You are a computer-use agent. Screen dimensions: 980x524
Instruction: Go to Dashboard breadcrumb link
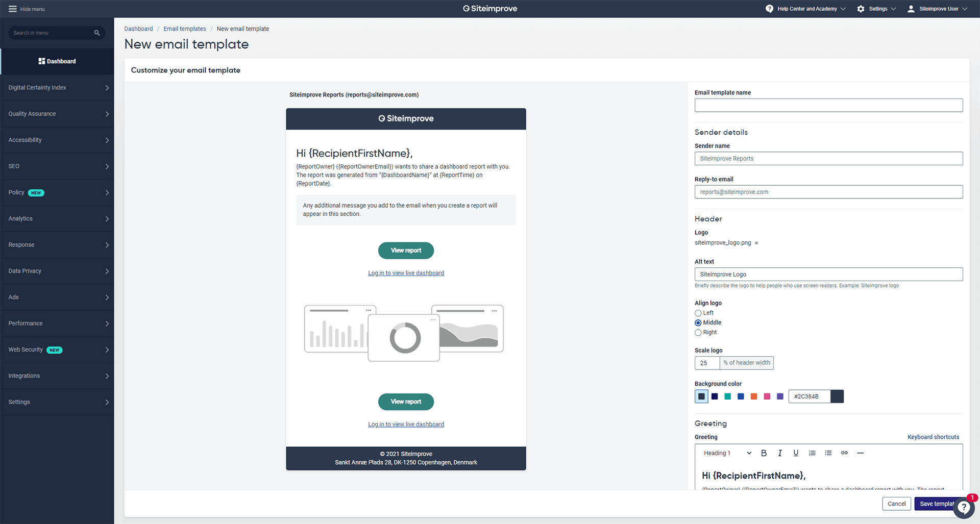click(138, 29)
